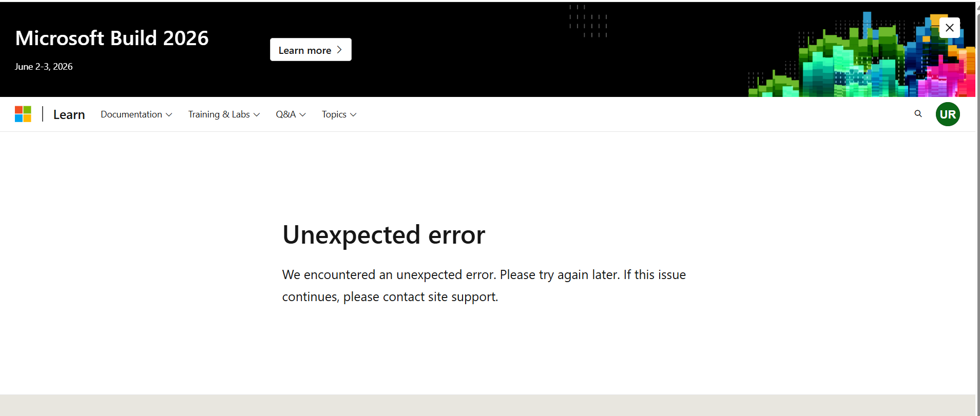Expand the Q&A navigation dropdown
This screenshot has width=980, height=416.
(x=290, y=114)
